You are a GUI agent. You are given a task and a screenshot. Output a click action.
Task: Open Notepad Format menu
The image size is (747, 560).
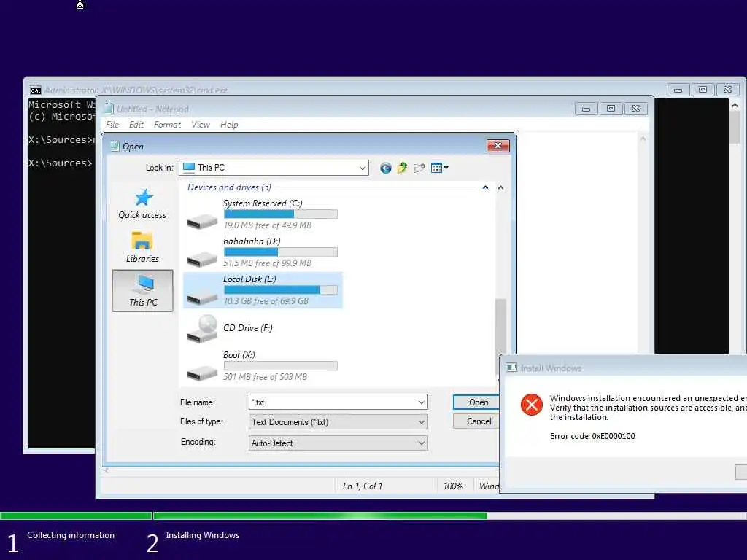point(167,125)
